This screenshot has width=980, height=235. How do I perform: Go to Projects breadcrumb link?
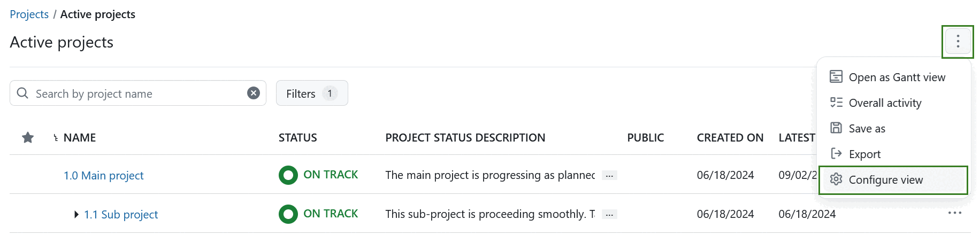click(x=29, y=14)
